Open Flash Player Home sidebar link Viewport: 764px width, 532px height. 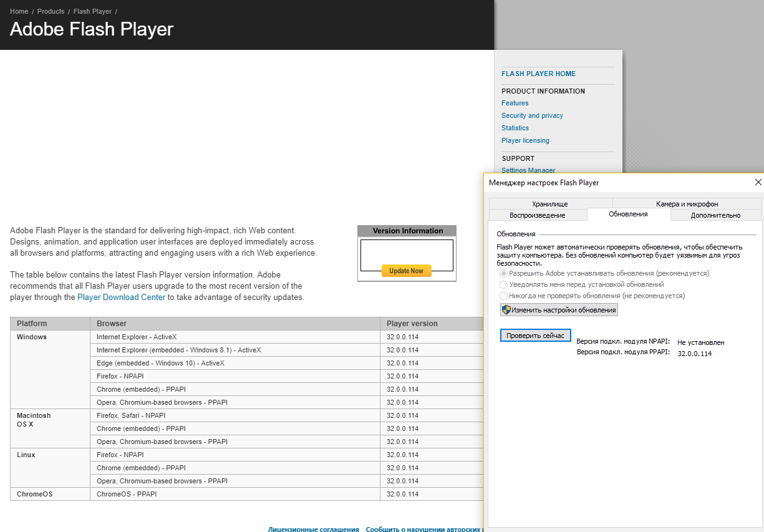[x=539, y=74]
